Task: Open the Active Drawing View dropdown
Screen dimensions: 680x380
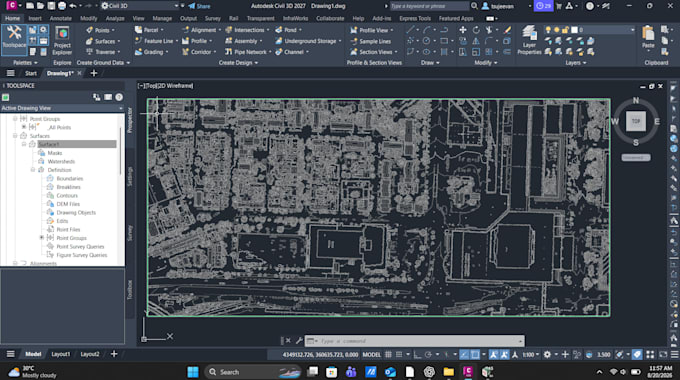Action: (x=62, y=108)
